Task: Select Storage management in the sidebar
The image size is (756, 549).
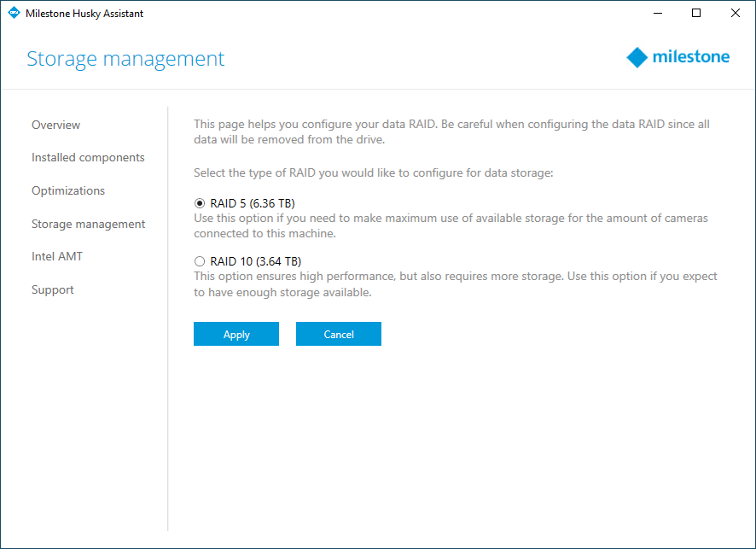Action: click(88, 224)
